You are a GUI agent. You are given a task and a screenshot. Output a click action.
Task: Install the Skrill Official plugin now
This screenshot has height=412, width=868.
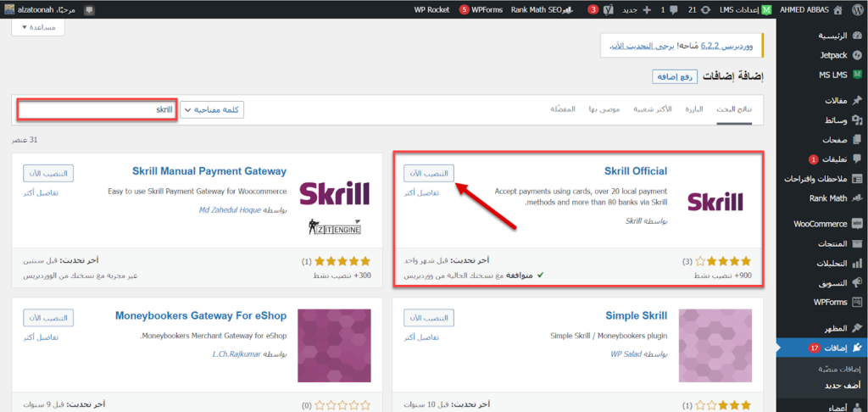pyautogui.click(x=429, y=173)
